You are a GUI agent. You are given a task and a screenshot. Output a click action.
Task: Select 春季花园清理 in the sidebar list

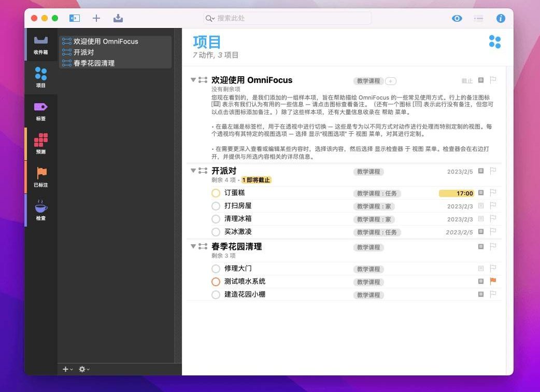94,63
